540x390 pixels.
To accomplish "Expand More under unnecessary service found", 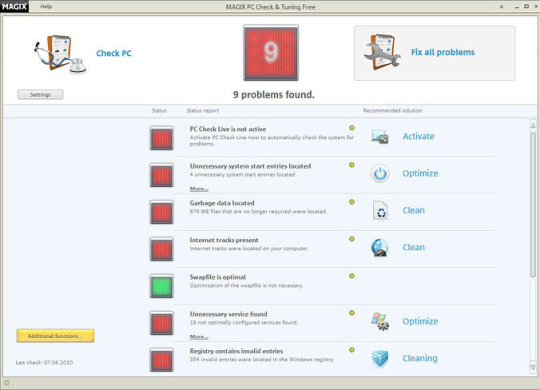I will tap(199, 337).
